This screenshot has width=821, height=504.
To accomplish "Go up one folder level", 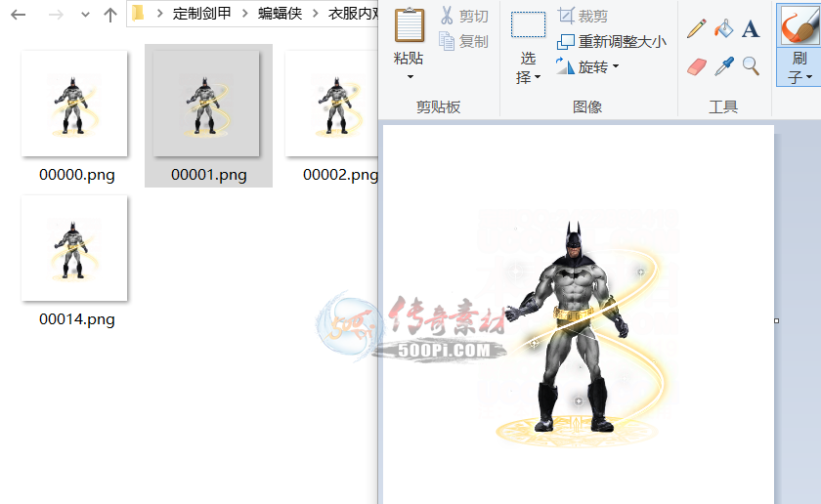I will coord(109,15).
